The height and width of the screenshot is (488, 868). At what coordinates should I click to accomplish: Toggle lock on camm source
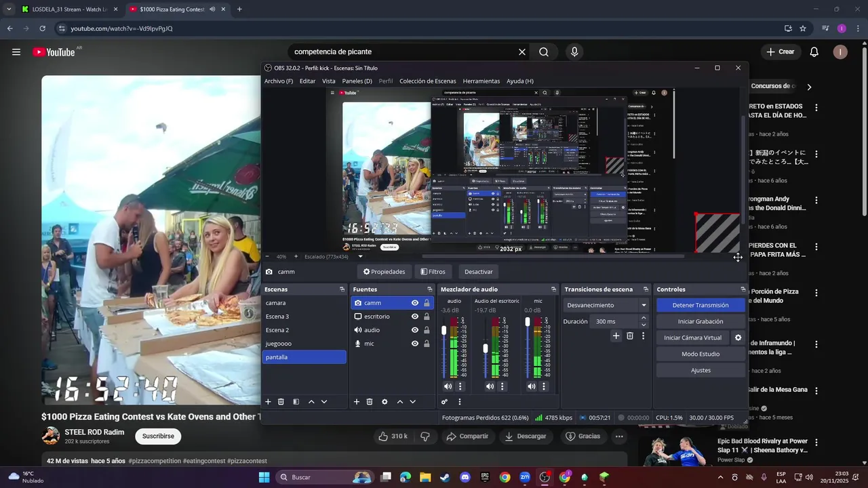[427, 303]
